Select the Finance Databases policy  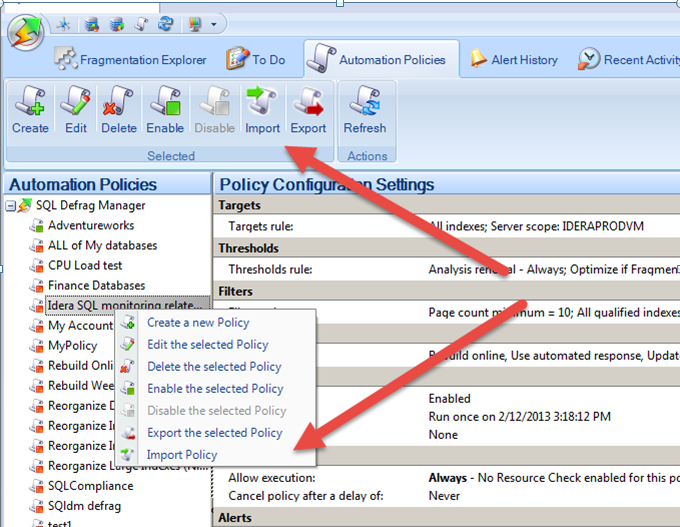96,285
